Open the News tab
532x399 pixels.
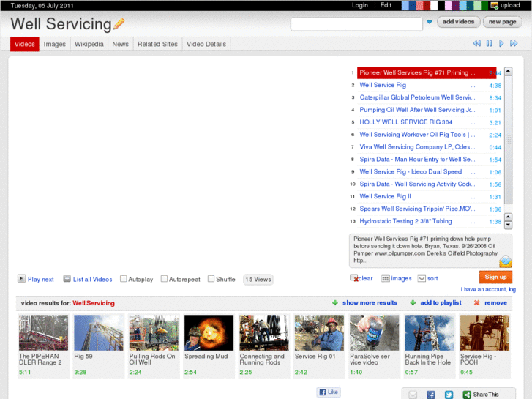coord(121,44)
